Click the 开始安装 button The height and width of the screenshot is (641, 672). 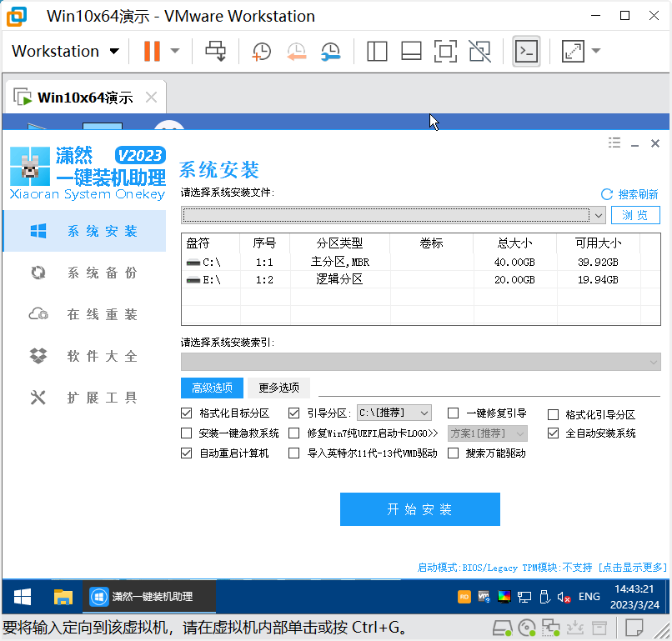pos(419,509)
